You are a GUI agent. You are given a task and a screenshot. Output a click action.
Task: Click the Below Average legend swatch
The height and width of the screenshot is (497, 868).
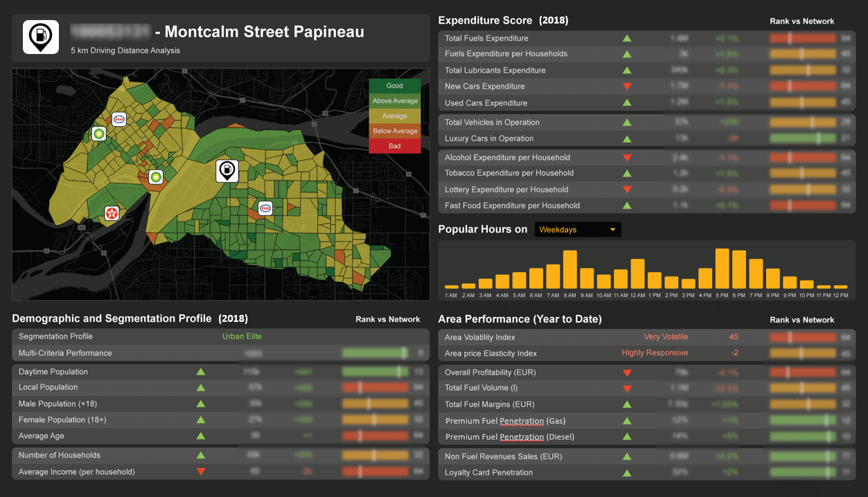tap(395, 131)
